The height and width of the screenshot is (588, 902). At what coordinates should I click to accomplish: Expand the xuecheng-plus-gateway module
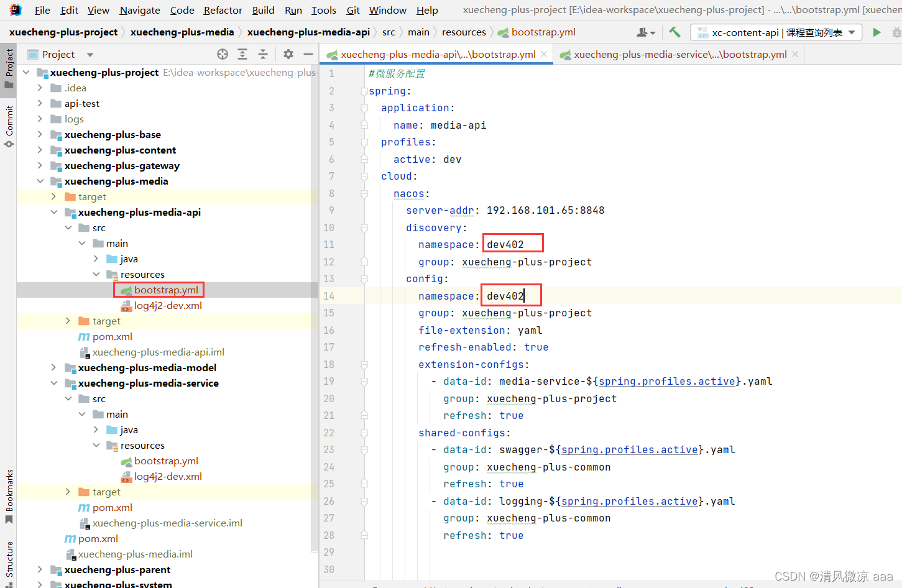pyautogui.click(x=40, y=165)
